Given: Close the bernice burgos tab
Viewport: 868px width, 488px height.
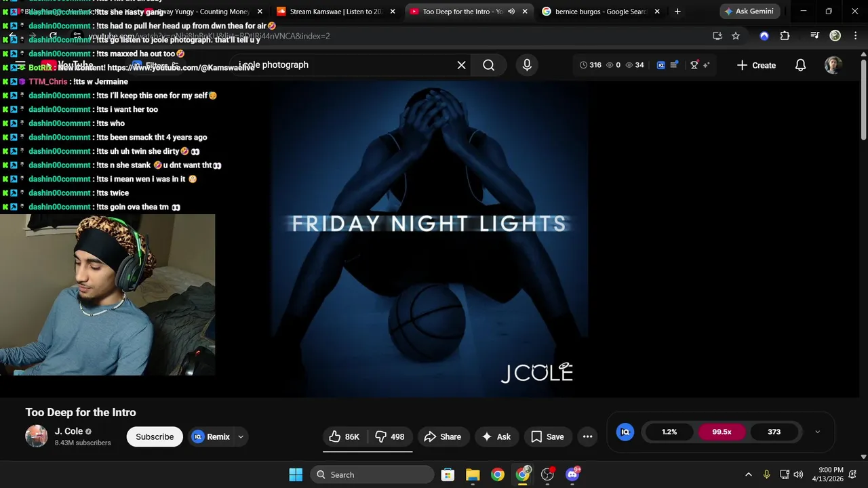Looking at the screenshot, I should click(657, 12).
